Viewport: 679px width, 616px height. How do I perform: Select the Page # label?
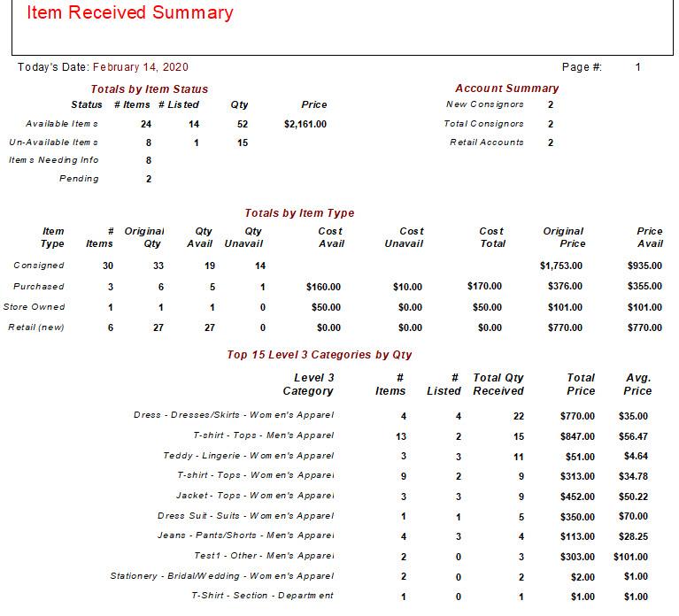(582, 67)
